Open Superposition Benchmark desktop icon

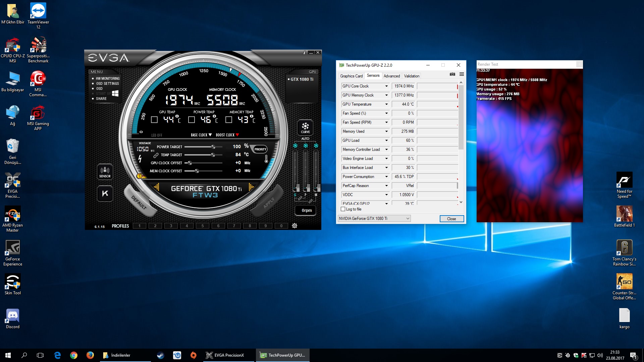click(38, 50)
